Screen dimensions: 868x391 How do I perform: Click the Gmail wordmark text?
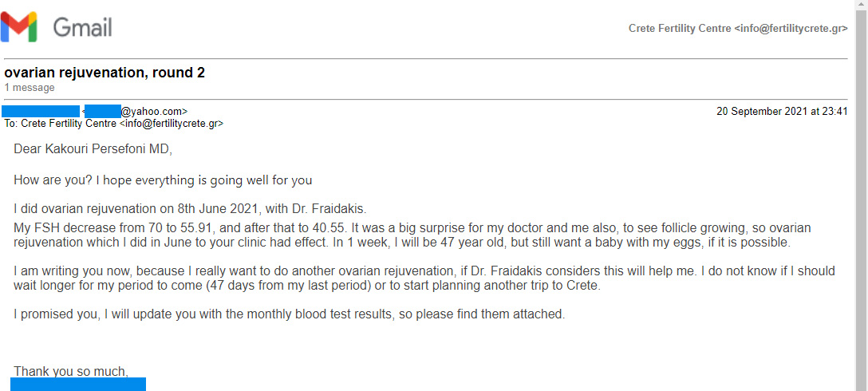click(82, 27)
